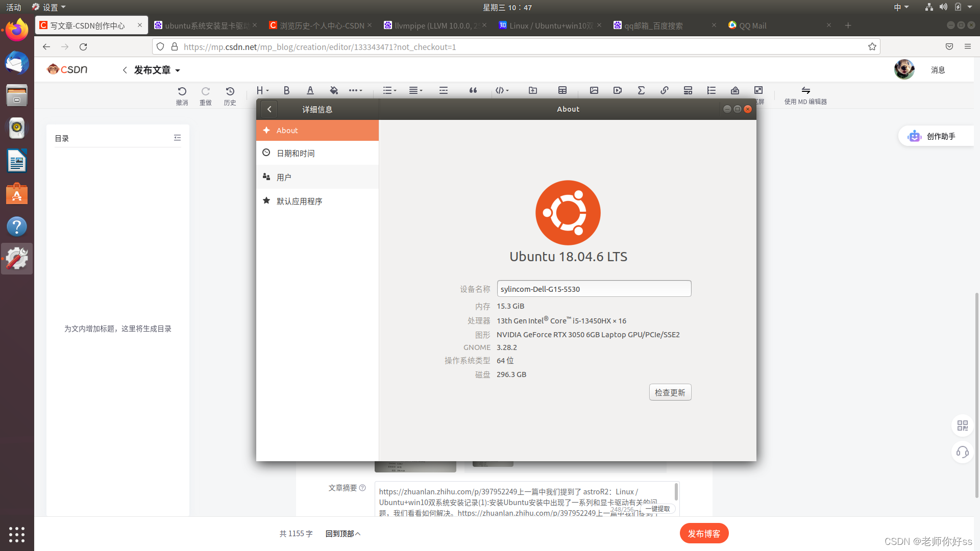Switch to the QQ Mail browser tab
The width and height of the screenshot is (980, 551).
coord(752,26)
